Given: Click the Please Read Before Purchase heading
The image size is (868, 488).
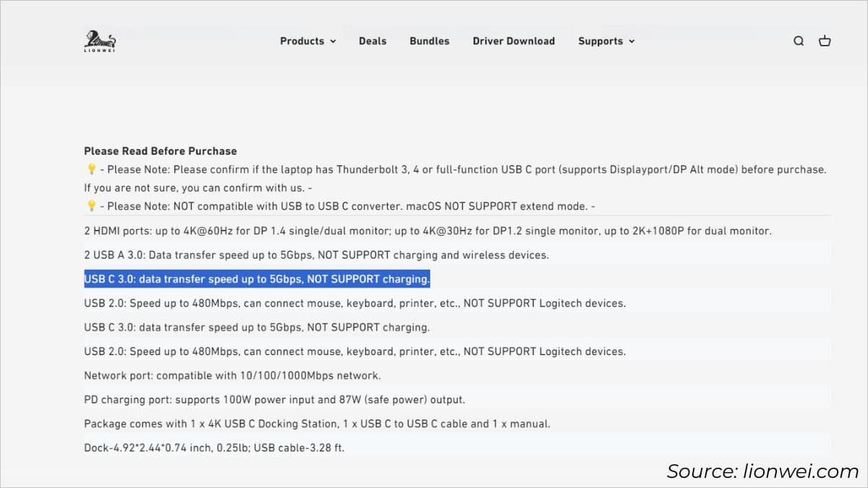Looking at the screenshot, I should [x=161, y=151].
